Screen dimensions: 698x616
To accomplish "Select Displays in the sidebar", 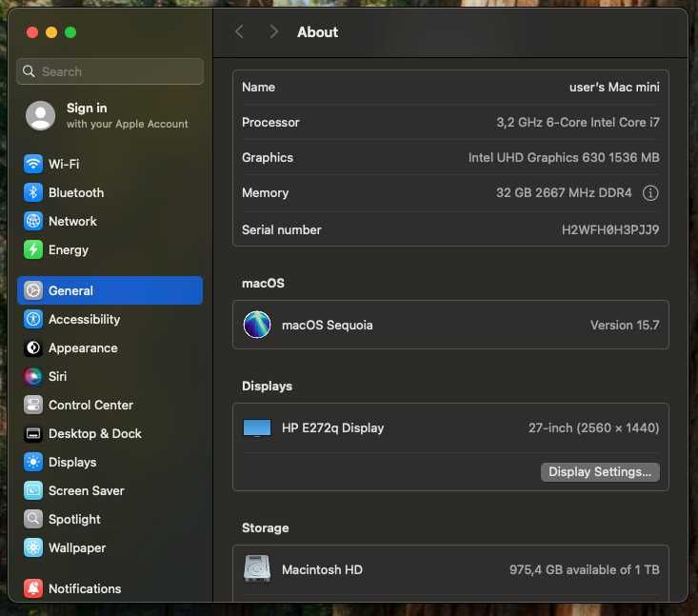I will pos(110,462).
